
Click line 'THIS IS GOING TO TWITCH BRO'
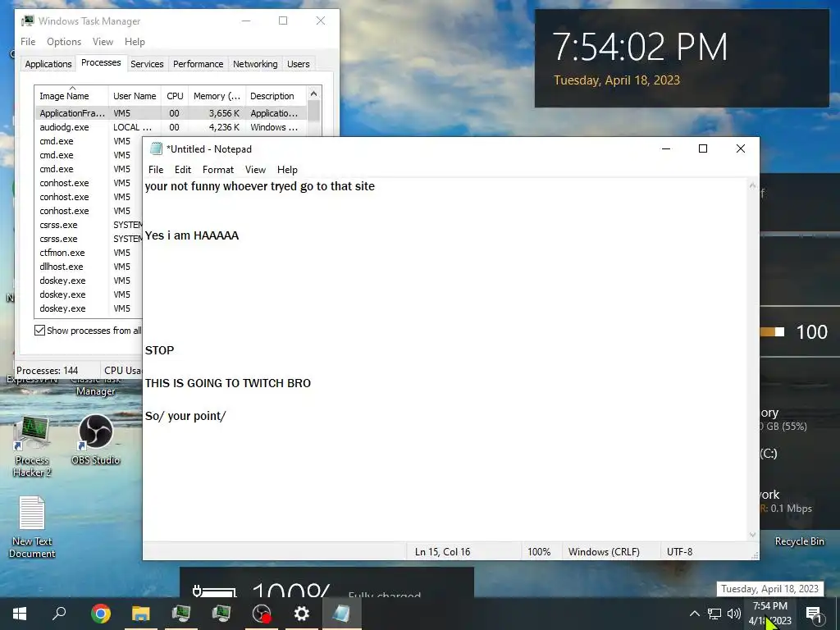click(x=228, y=383)
